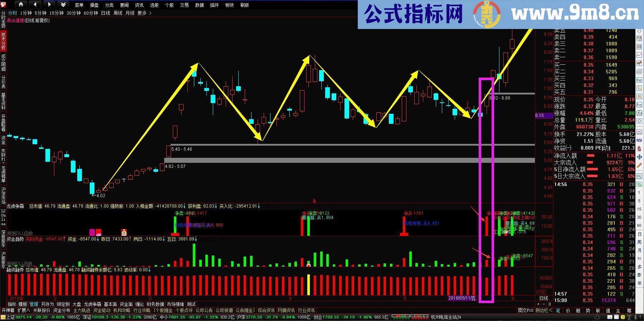This screenshot has height=321, width=644.
Task: Click the 管理 tab in indicator bar
Action: [34, 304]
